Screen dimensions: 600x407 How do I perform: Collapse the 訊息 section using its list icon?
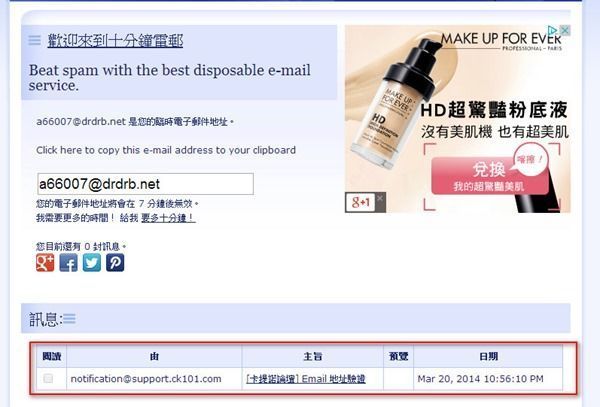tap(69, 318)
